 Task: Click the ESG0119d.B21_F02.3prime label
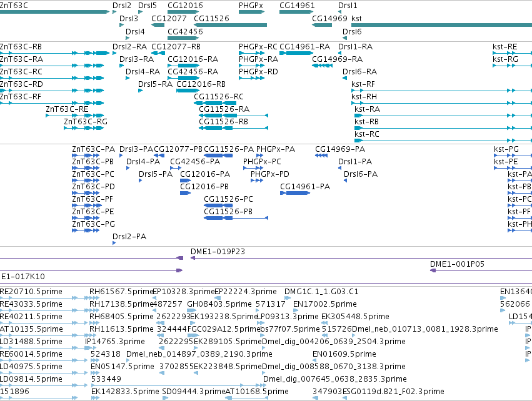point(393,392)
